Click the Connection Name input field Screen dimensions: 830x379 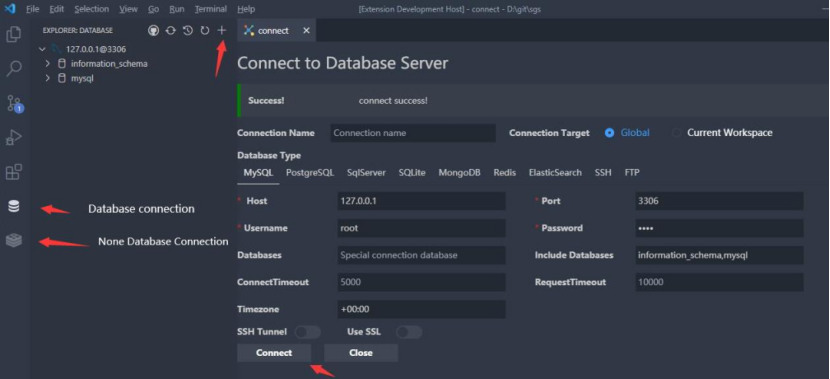(x=413, y=133)
